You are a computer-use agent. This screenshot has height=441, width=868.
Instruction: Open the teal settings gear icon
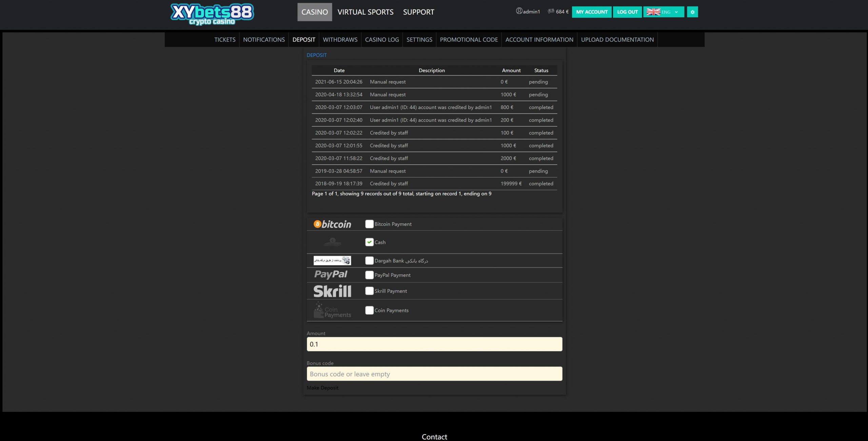[692, 12]
